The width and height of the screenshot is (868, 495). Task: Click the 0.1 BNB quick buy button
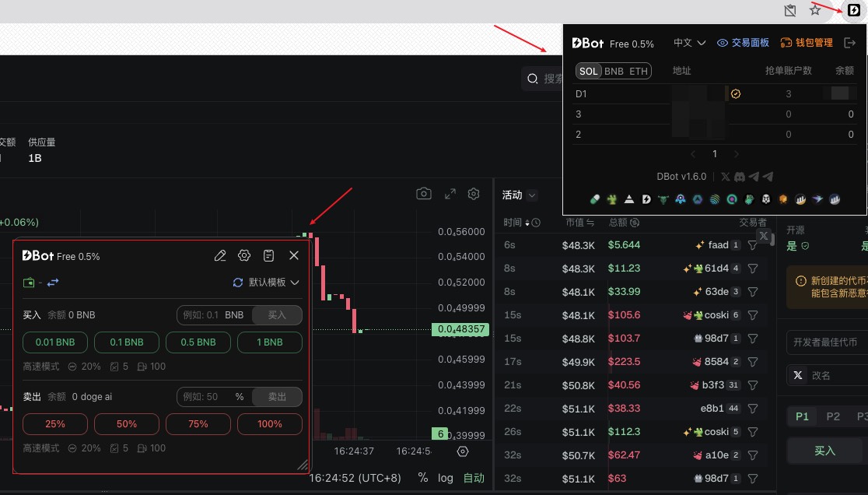(126, 342)
